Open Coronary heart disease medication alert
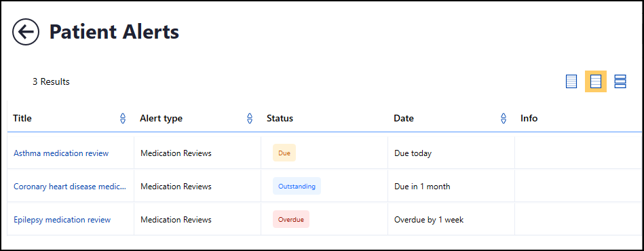This screenshot has height=251, width=644. pyautogui.click(x=70, y=187)
